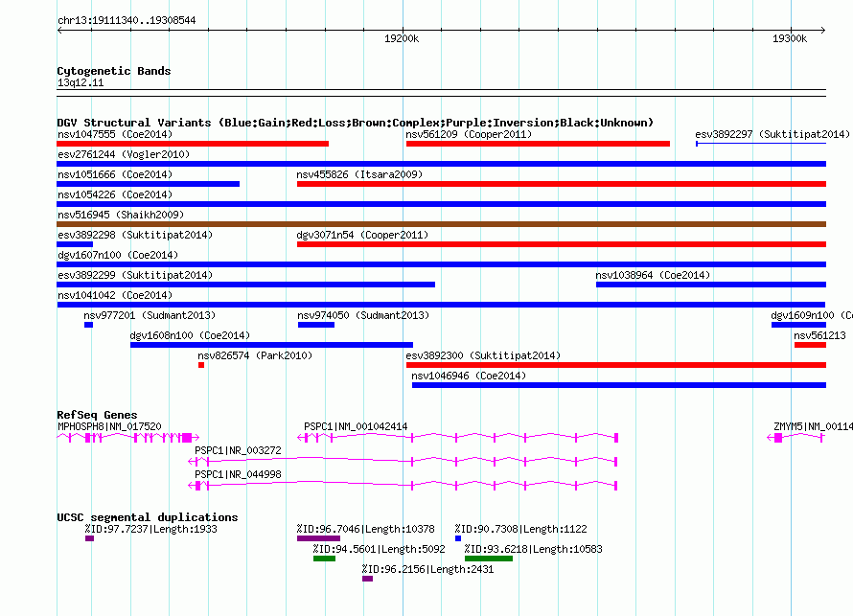The width and height of the screenshot is (853, 616).
Task: Select the %ID:94.5601 Length:5092 green block
Action: [324, 559]
